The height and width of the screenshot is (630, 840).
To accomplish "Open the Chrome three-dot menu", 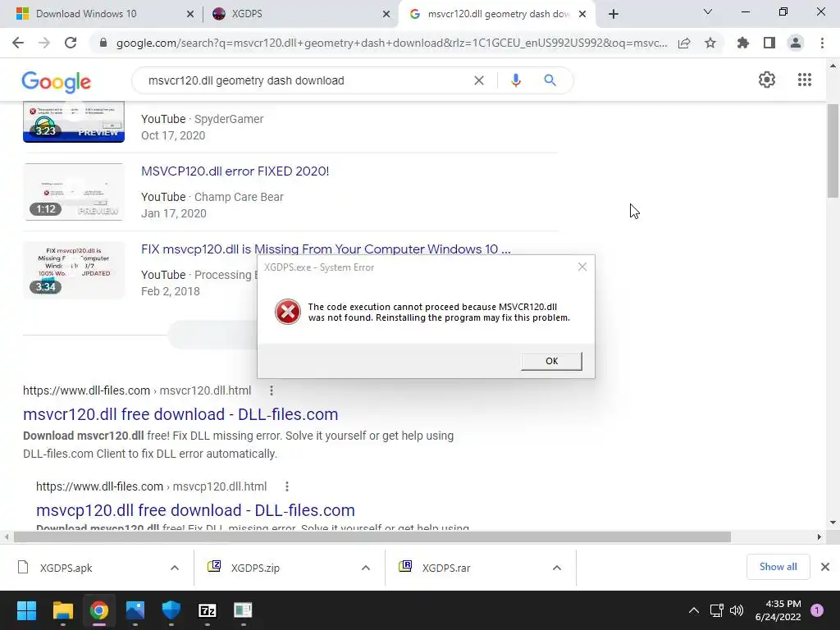I will pos(822,43).
